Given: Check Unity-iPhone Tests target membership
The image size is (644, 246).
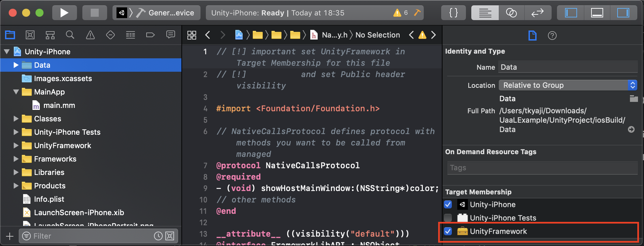Looking at the screenshot, I should click(x=448, y=218).
